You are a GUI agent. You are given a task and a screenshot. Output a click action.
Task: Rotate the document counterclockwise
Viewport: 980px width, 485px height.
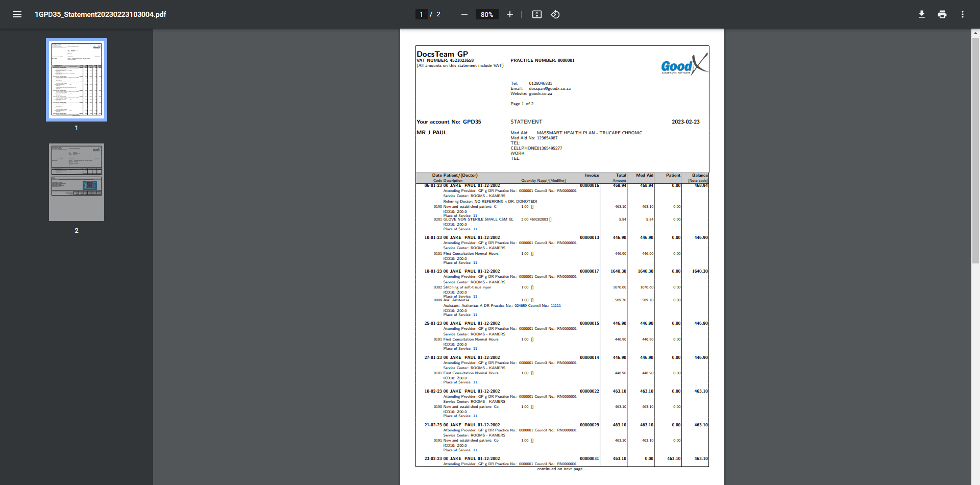click(x=555, y=14)
